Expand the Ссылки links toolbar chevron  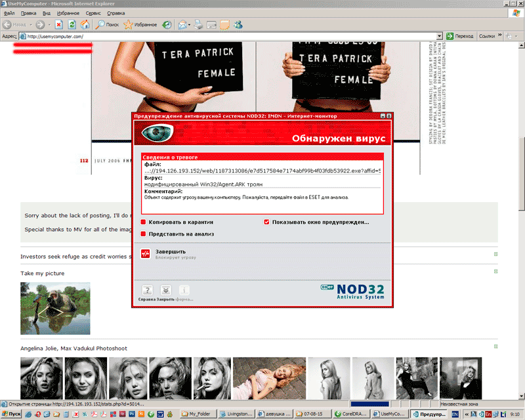500,35
